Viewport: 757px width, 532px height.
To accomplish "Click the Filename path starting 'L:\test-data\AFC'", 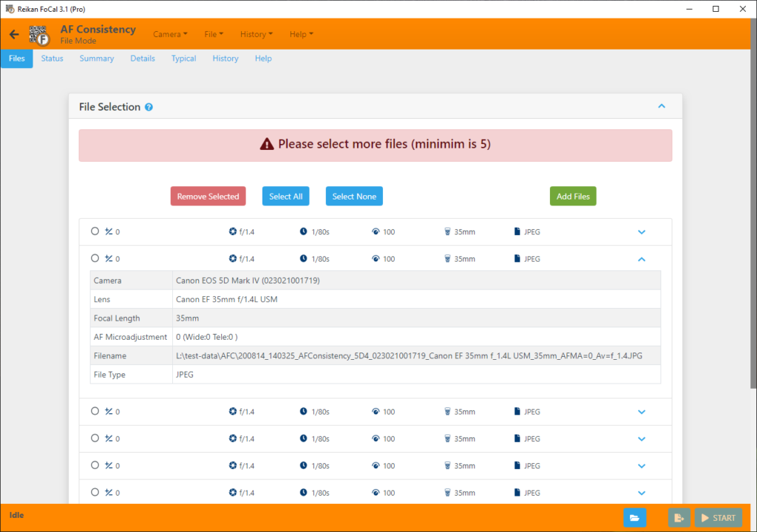I will [409, 356].
